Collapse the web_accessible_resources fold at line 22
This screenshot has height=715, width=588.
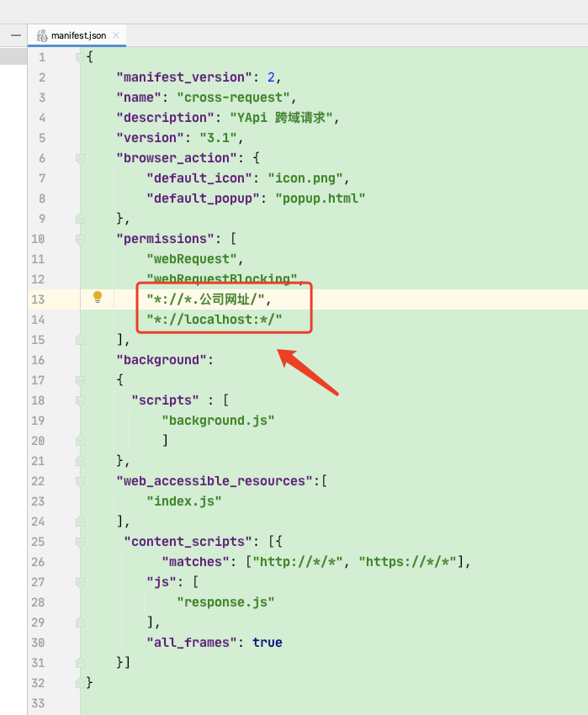pyautogui.click(x=80, y=481)
